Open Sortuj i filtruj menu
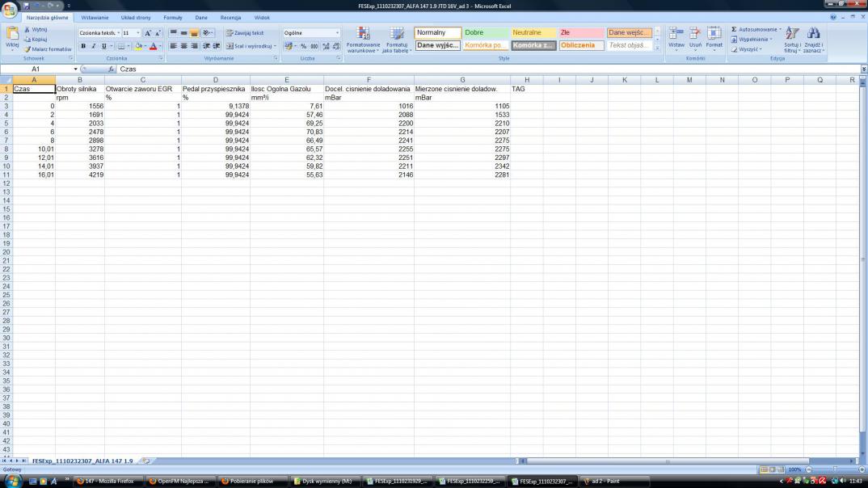 792,40
